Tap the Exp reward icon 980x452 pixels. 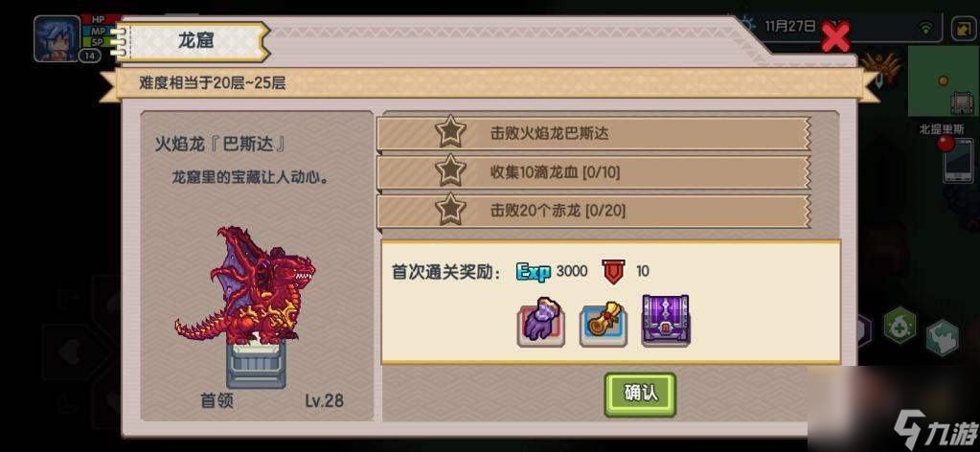tap(534, 272)
